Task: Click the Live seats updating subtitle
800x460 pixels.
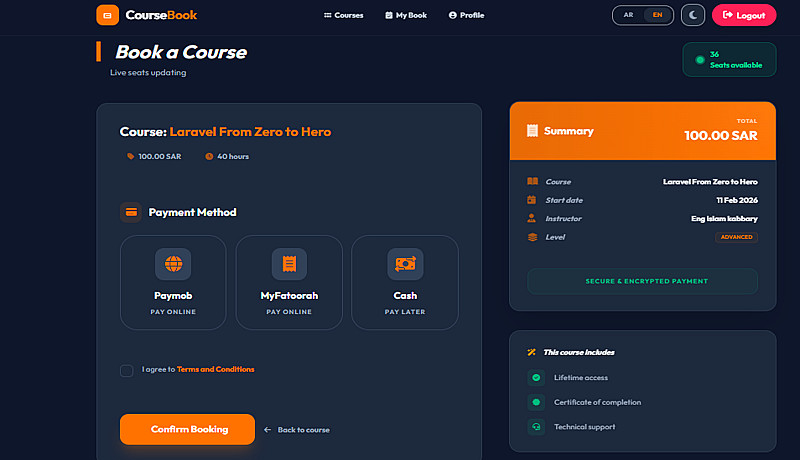Action: (x=148, y=72)
